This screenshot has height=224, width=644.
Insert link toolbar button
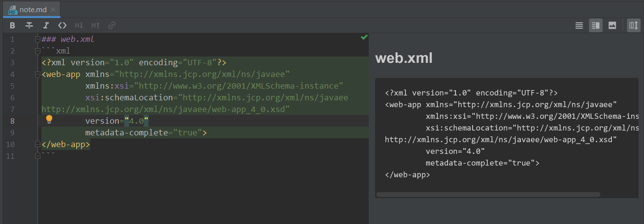(112, 25)
